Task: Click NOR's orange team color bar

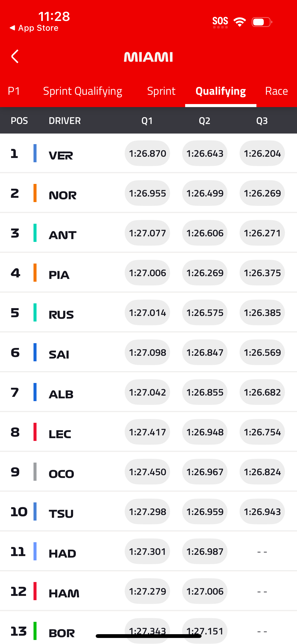Action: [x=35, y=194]
